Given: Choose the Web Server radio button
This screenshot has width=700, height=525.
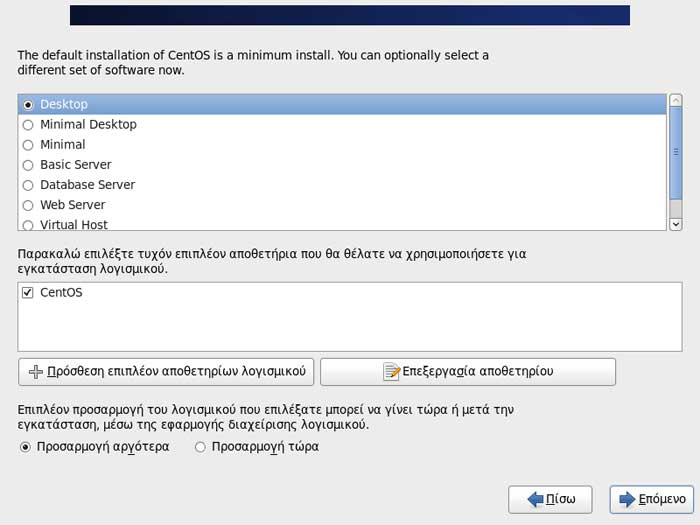Looking at the screenshot, I should point(28,205).
